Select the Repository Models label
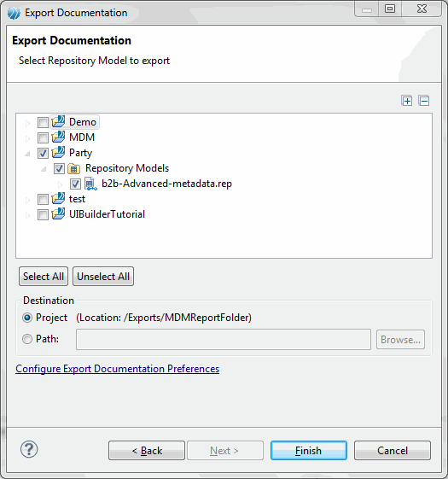 127,168
